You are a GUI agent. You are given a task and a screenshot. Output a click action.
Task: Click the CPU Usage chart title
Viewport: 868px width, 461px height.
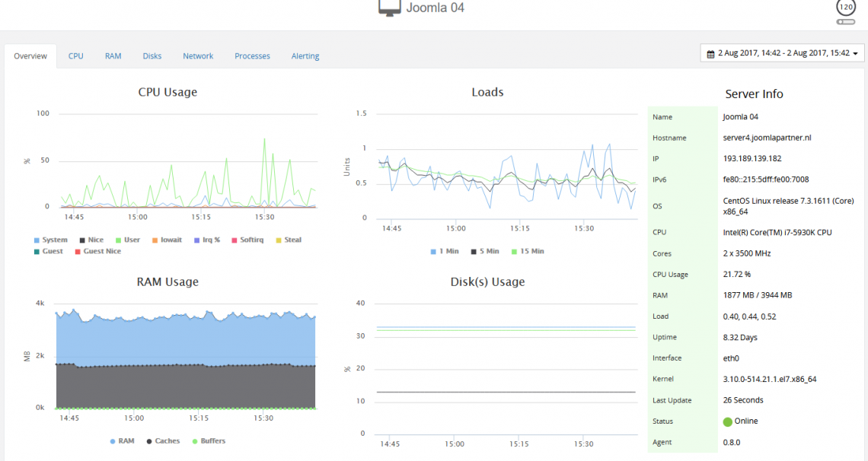(x=168, y=92)
